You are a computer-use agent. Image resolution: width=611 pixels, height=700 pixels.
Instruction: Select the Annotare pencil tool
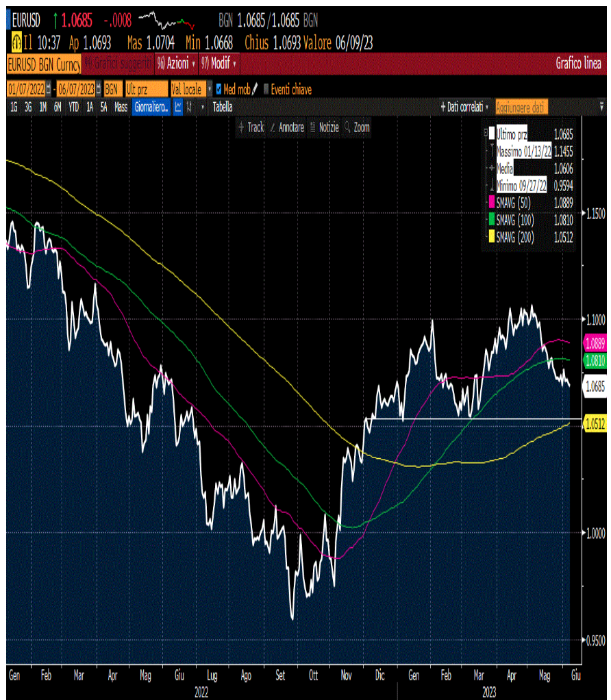coord(287,127)
